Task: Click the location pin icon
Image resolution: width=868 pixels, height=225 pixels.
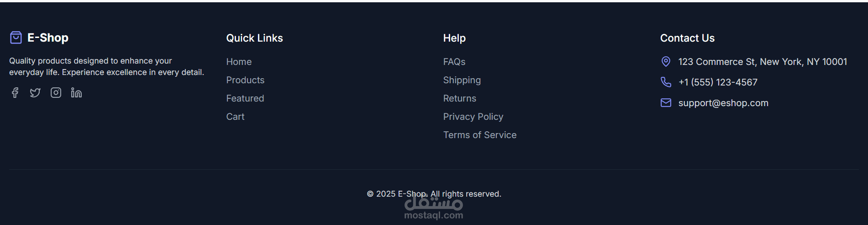Action: coord(666,62)
